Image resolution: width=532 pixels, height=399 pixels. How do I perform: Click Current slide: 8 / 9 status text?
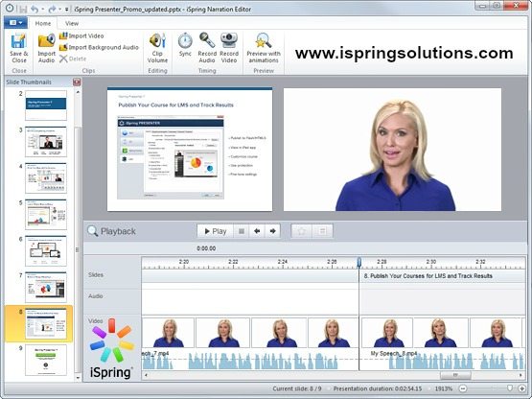[297, 388]
